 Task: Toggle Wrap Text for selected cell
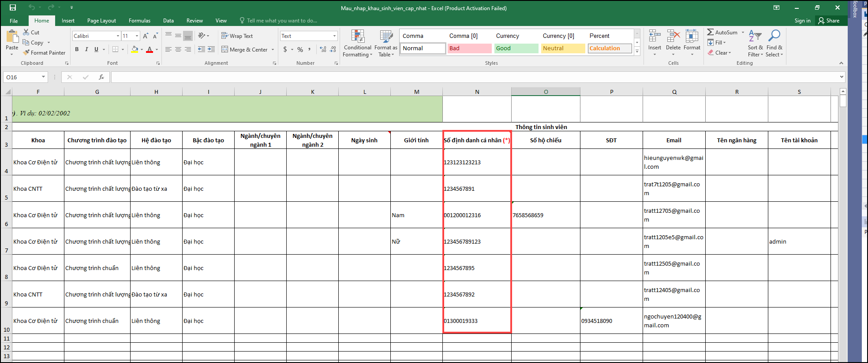237,36
